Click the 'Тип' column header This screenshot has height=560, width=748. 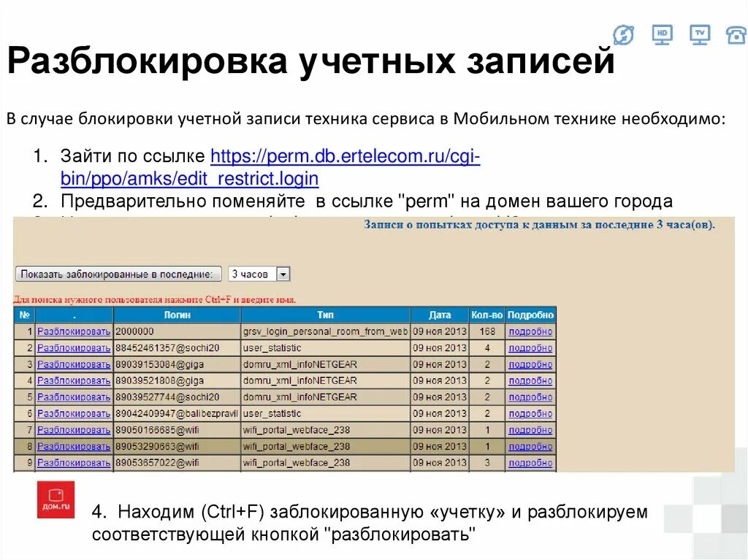click(325, 315)
